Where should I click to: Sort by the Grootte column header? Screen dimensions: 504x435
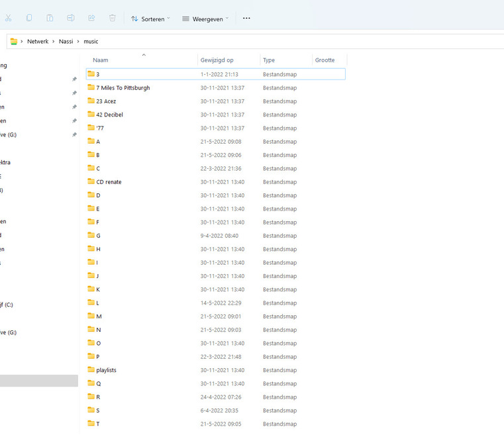tap(325, 60)
